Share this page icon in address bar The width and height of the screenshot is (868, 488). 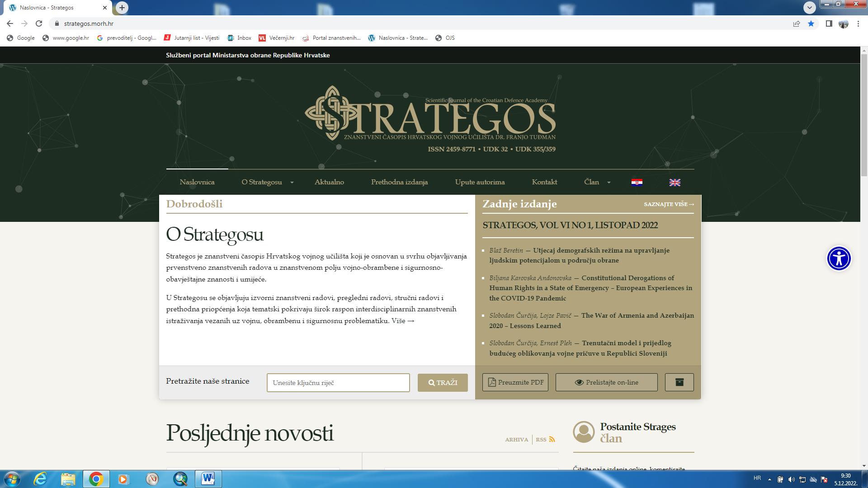point(797,23)
